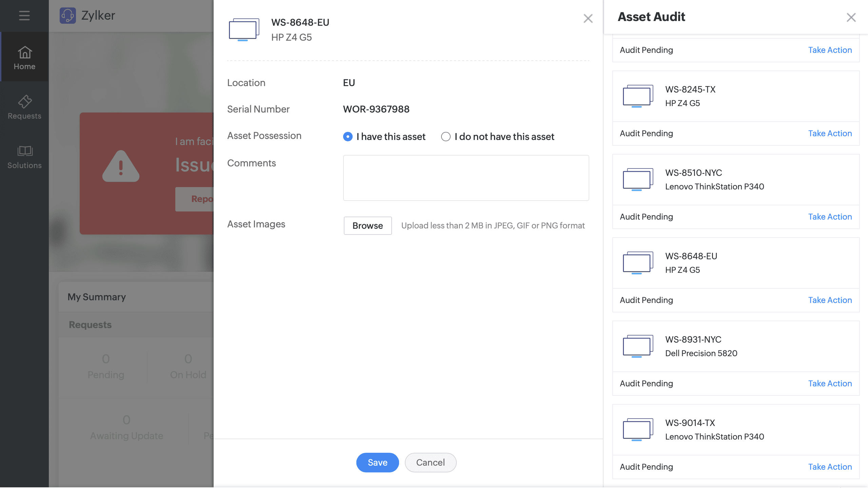The height and width of the screenshot is (488, 868).
Task: Open Requests from the sidebar
Action: [x=24, y=107]
